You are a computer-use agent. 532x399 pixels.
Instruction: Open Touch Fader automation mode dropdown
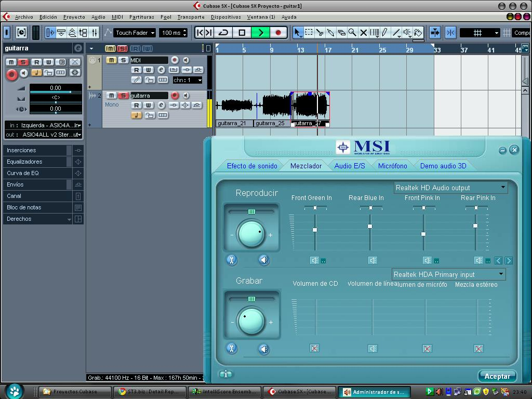pyautogui.click(x=135, y=33)
